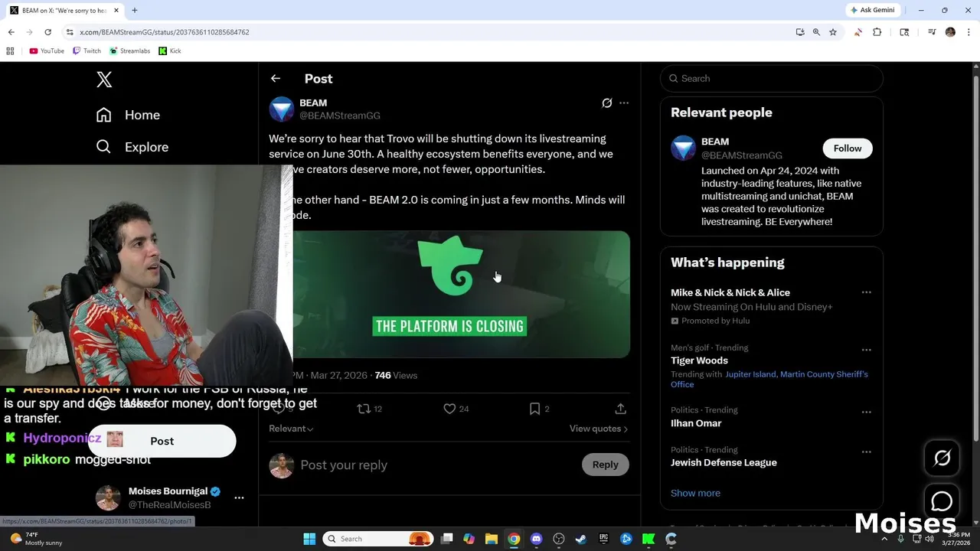The width and height of the screenshot is (980, 551).
Task: Open the floating messages button
Action: [942, 501]
